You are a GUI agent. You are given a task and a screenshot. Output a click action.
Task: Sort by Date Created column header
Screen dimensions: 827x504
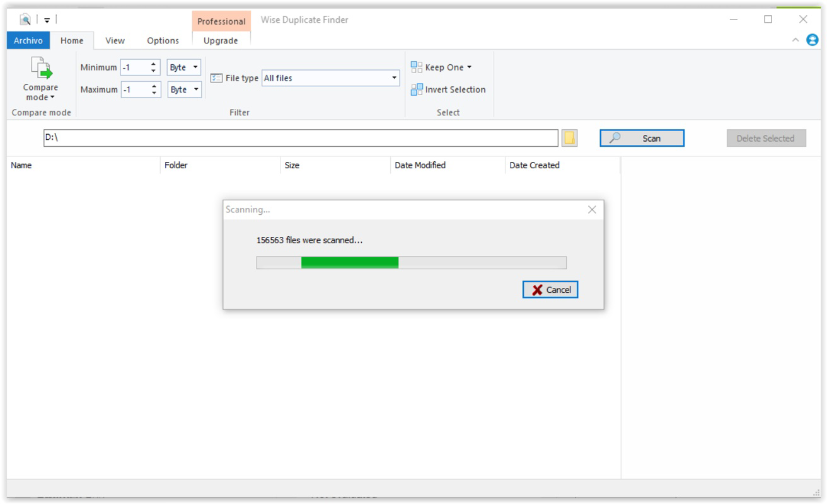click(562, 165)
